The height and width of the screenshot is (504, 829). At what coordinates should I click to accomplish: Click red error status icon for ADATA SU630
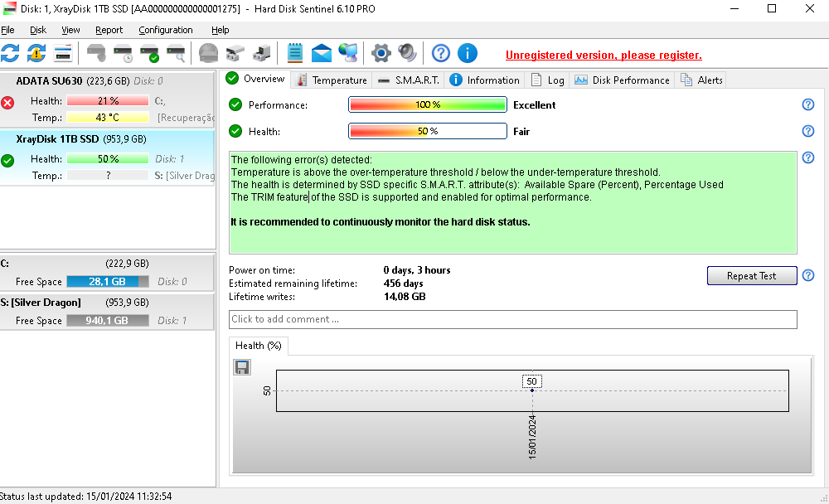tap(7, 103)
